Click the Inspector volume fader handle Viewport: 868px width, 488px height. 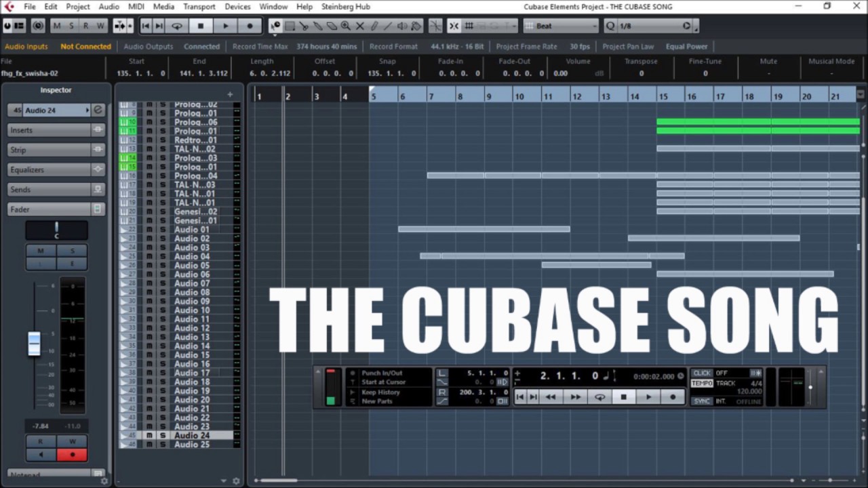tap(34, 344)
